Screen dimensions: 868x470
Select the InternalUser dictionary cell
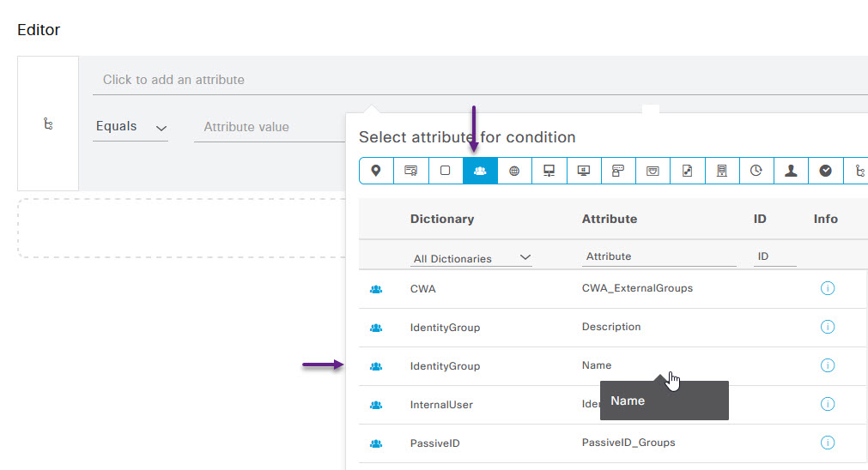tap(441, 405)
